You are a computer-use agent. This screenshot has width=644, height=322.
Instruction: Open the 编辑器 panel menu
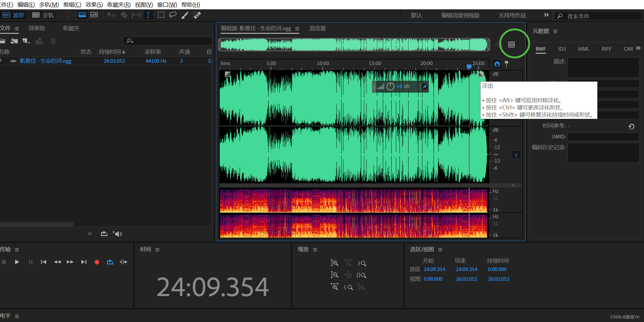(297, 28)
